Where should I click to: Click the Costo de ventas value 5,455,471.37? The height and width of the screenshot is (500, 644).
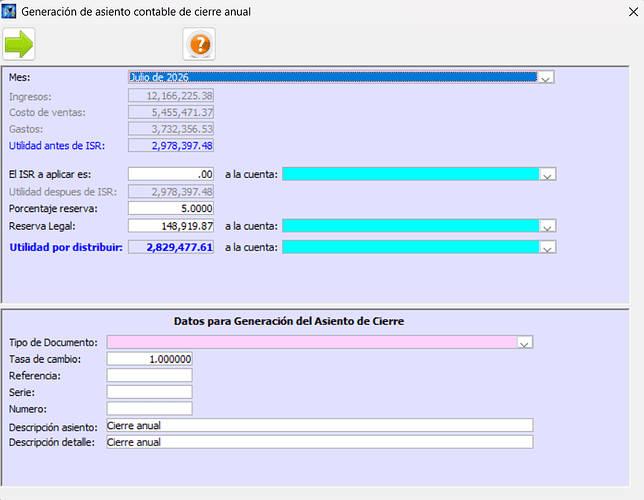171,113
